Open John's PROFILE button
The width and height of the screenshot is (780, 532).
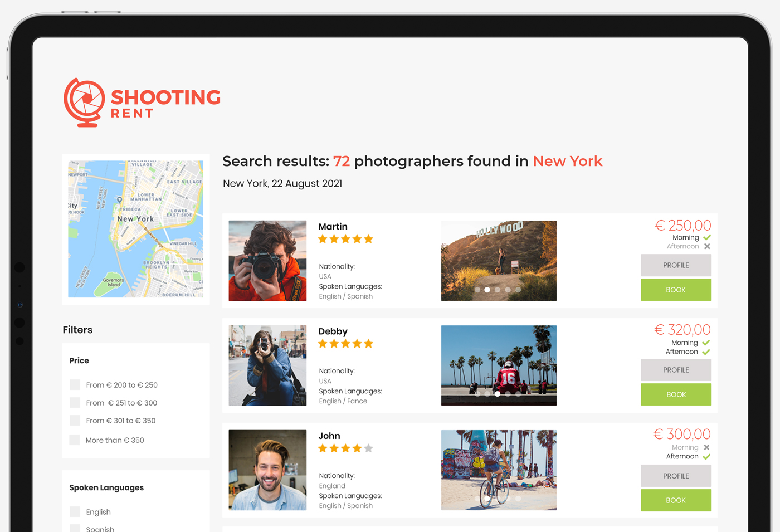coord(676,476)
